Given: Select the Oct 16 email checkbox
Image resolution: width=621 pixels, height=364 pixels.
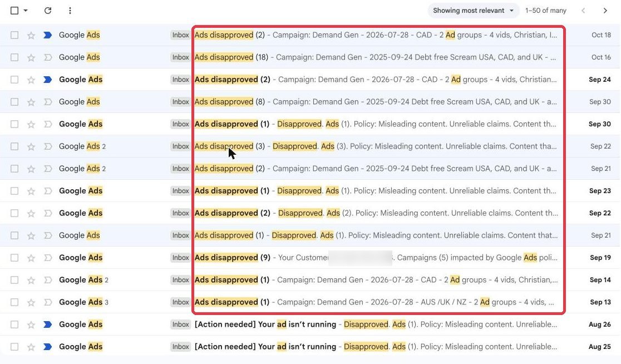Looking at the screenshot, I should (14, 57).
